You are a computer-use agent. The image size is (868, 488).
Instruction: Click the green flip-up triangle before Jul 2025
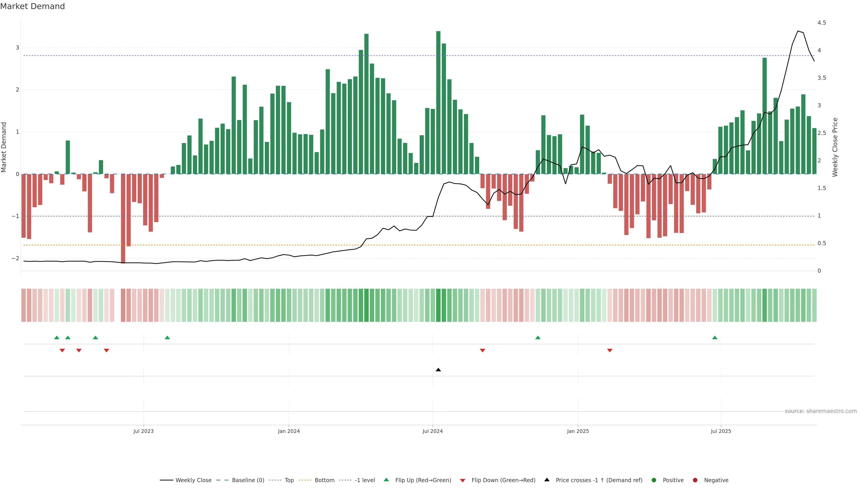pyautogui.click(x=715, y=338)
